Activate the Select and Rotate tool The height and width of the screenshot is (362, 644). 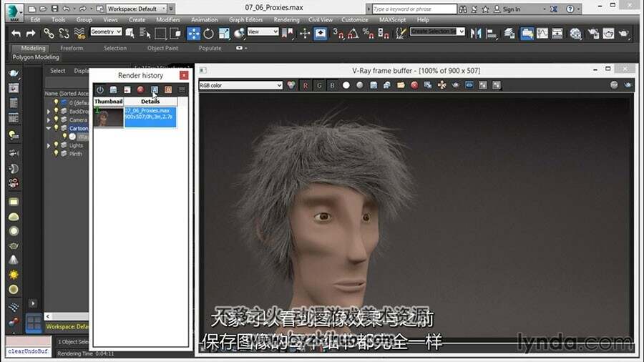pos(209,33)
